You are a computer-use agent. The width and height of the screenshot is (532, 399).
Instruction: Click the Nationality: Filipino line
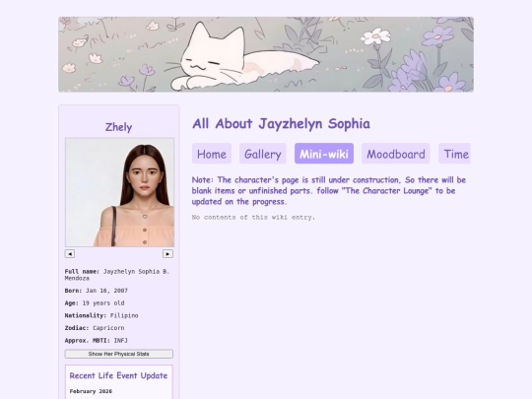click(x=101, y=315)
